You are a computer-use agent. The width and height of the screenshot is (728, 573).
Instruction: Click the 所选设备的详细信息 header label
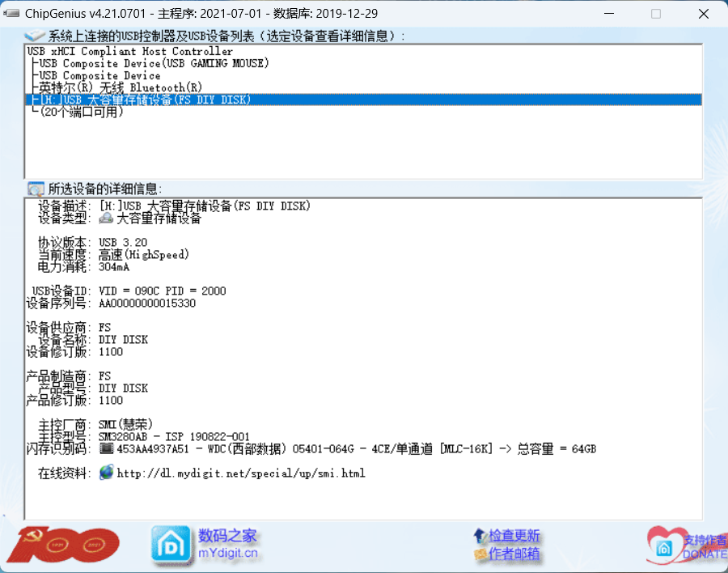(105, 189)
